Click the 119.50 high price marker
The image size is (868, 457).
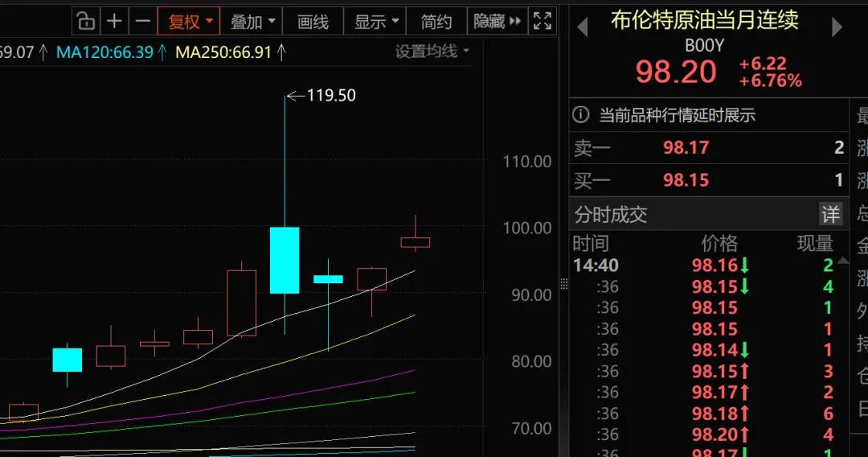click(330, 96)
